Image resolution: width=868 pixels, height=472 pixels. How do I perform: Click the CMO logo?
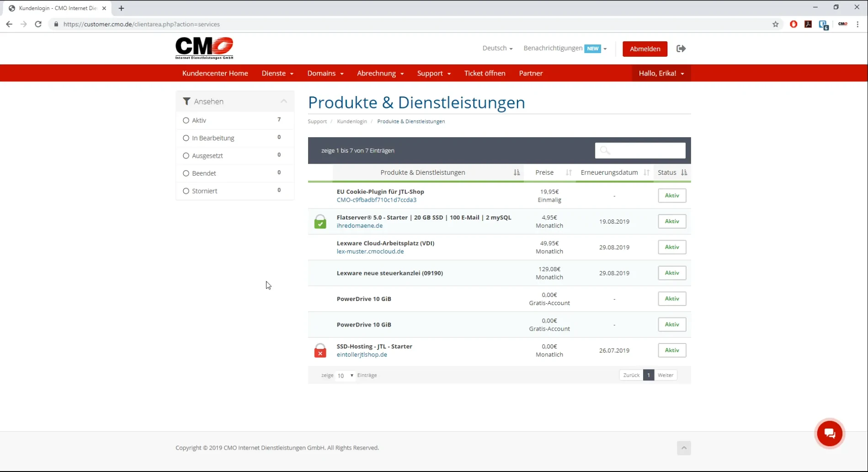pos(204,48)
